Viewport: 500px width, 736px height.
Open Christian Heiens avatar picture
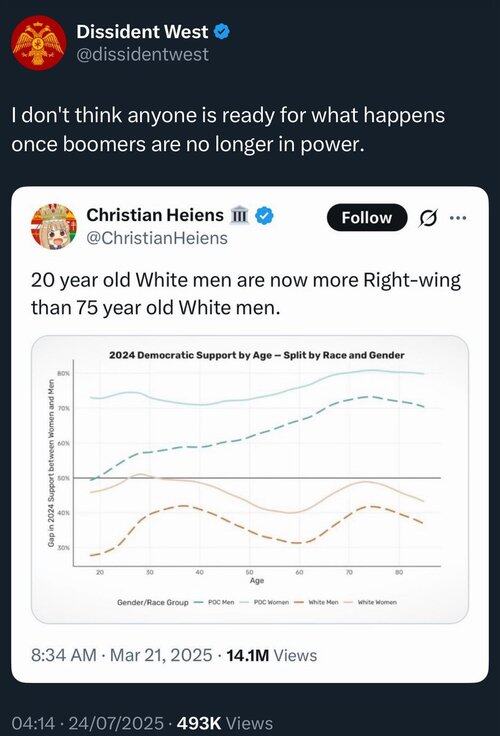coord(54,226)
